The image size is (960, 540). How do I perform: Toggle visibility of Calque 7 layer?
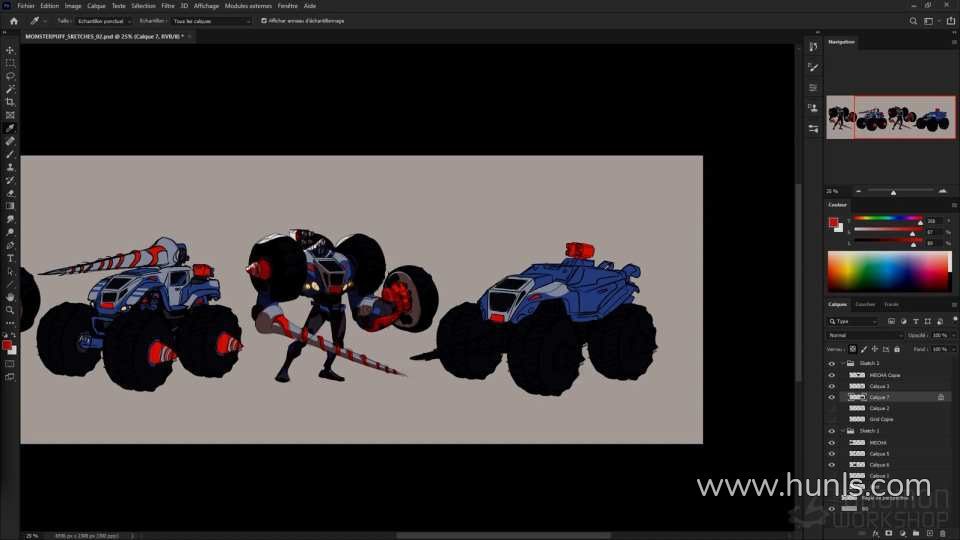click(831, 397)
